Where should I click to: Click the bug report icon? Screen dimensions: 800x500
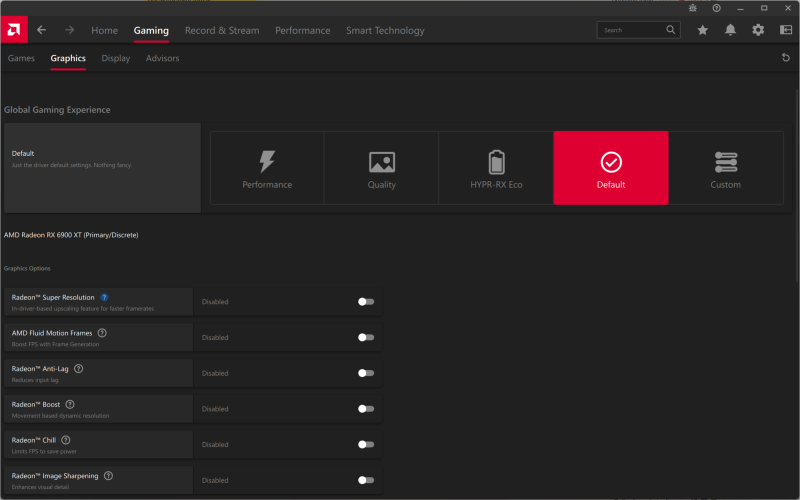click(x=692, y=8)
